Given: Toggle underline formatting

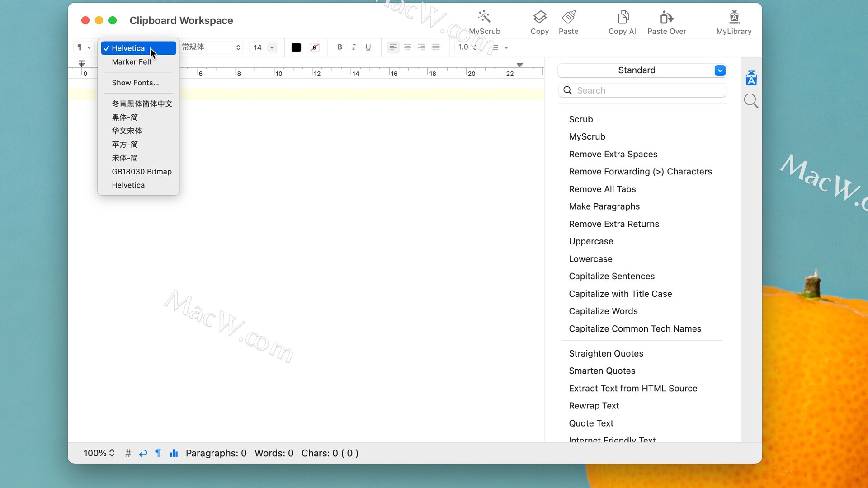Looking at the screenshot, I should [x=368, y=47].
